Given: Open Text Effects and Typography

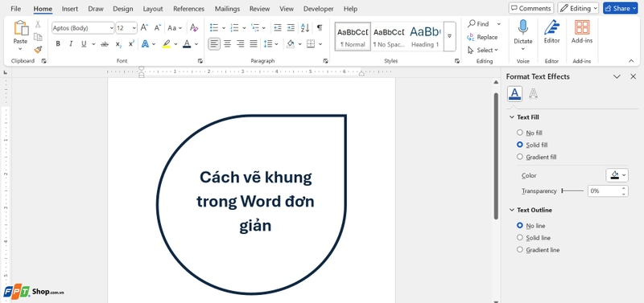Looking at the screenshot, I should coord(145,44).
